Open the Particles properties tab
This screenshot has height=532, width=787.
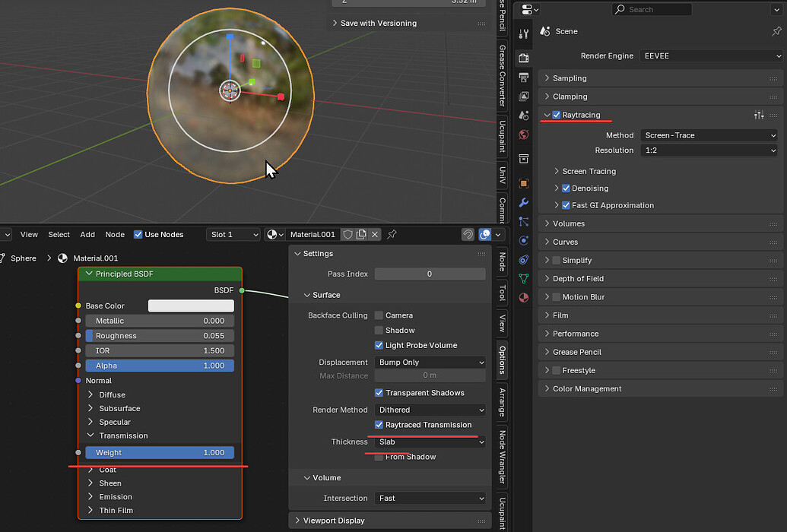click(523, 221)
